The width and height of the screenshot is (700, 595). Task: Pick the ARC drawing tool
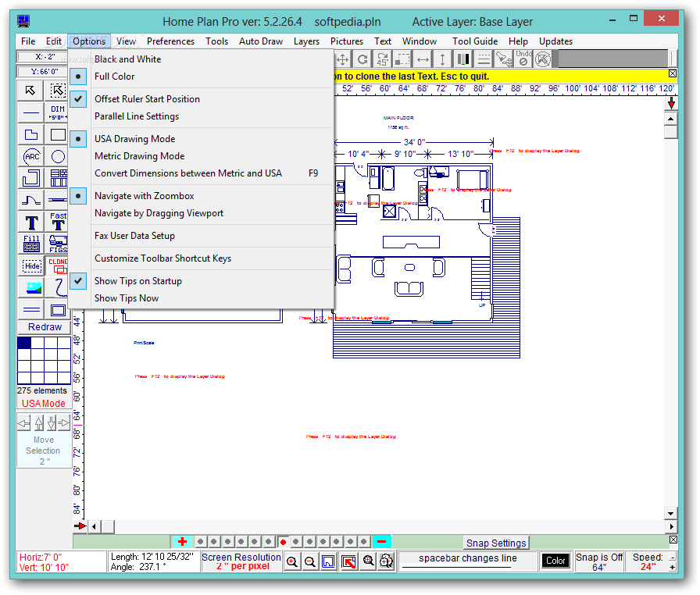click(30, 156)
